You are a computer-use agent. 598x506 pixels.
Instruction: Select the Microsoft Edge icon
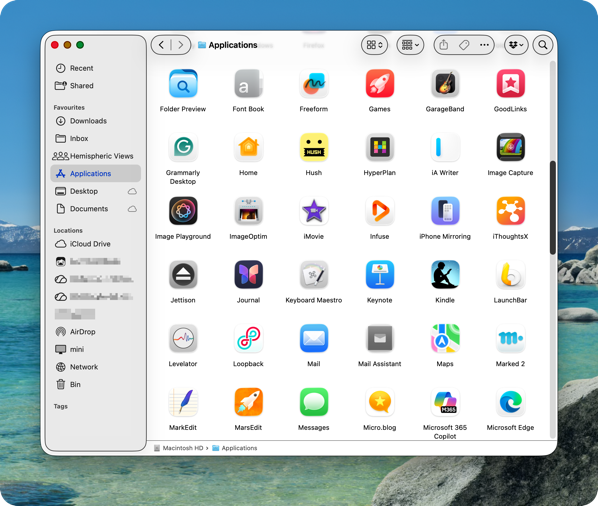click(510, 402)
